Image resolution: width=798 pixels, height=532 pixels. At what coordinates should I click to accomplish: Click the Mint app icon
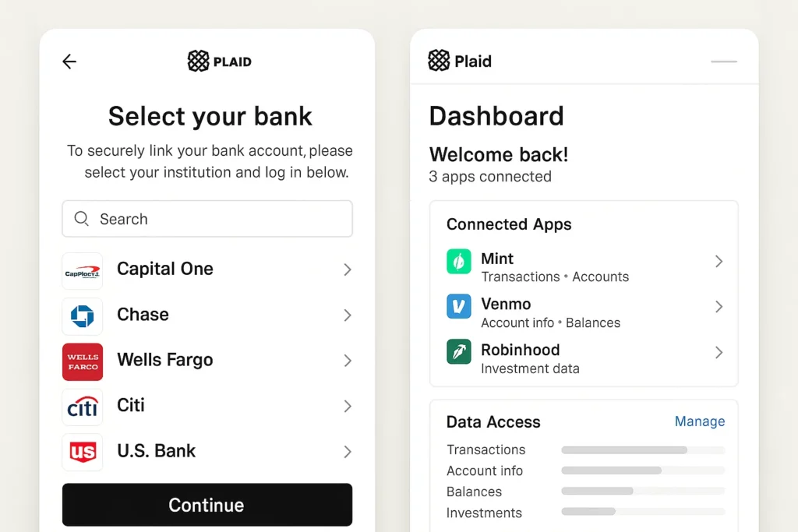pyautogui.click(x=459, y=262)
